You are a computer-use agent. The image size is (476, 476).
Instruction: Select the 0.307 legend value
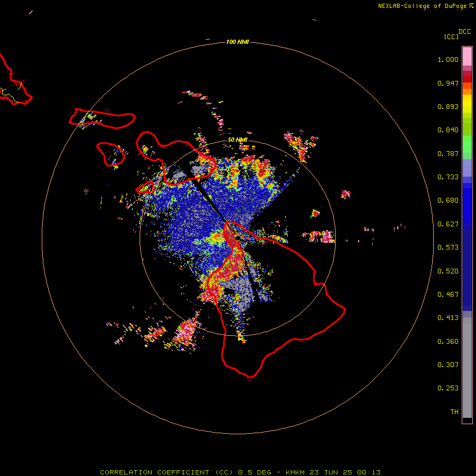click(448, 365)
